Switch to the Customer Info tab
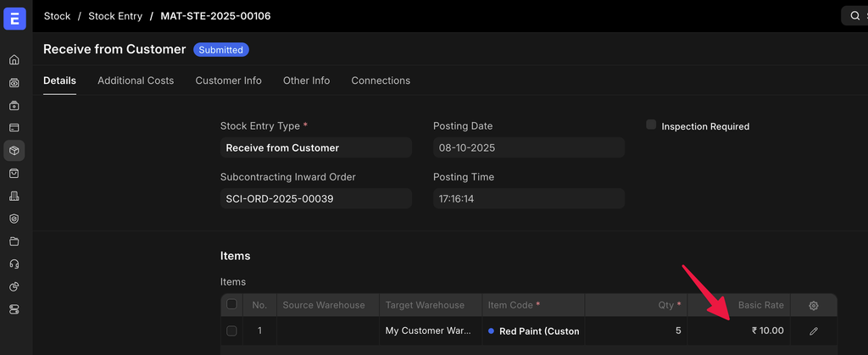The image size is (868, 355). pos(228,80)
